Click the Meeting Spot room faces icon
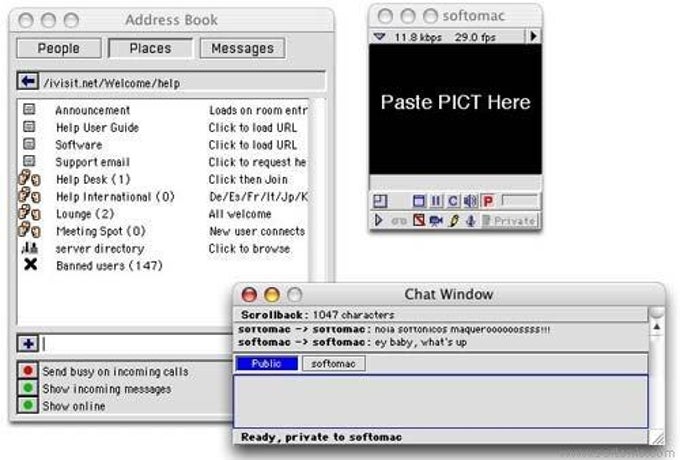 tap(29, 230)
